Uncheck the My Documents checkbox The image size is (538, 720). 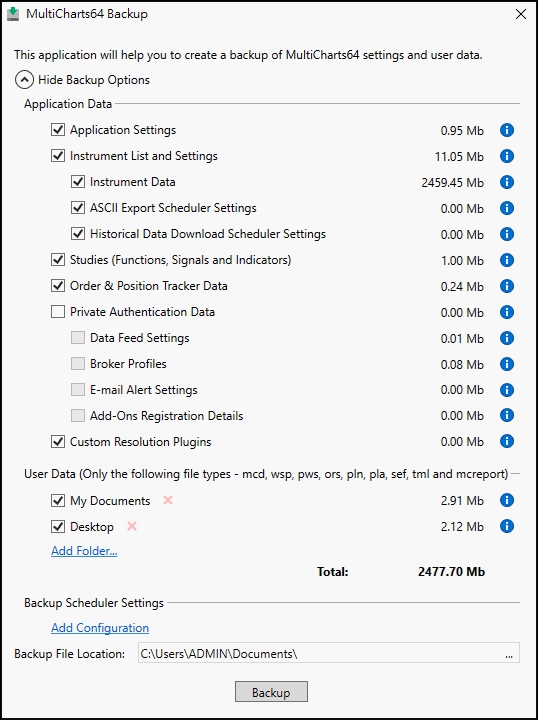coord(58,500)
